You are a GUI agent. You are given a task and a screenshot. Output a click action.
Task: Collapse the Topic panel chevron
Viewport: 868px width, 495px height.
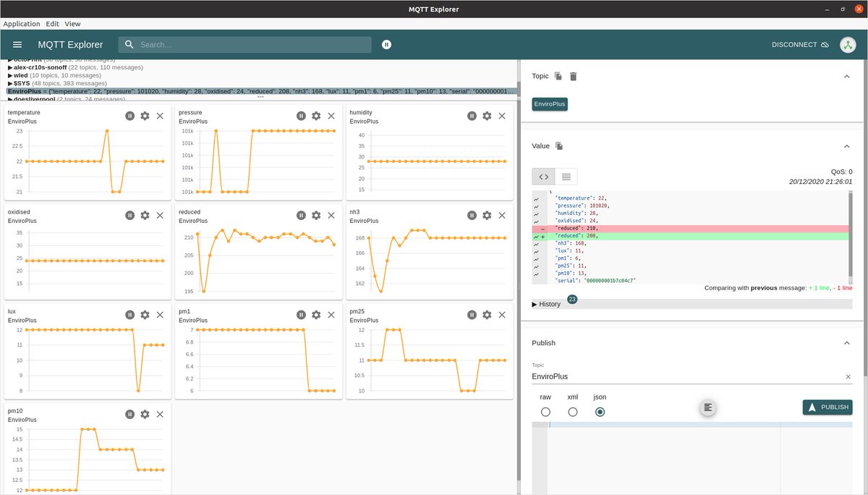[847, 76]
